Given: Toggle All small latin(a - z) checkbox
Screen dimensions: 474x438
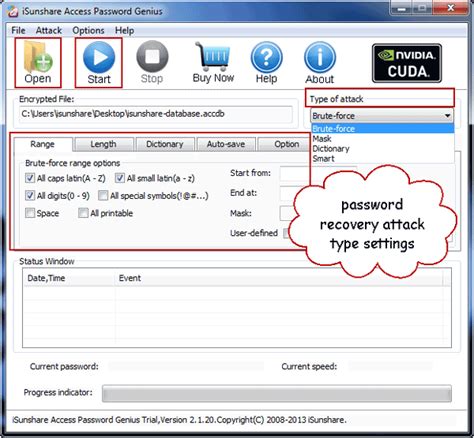Looking at the screenshot, I should tap(120, 178).
